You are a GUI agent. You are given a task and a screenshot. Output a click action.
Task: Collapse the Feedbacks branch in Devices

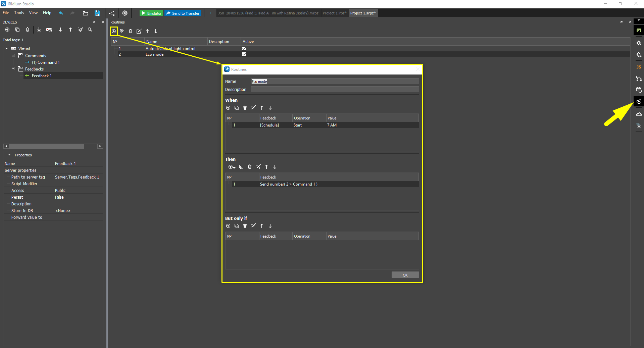tap(13, 69)
